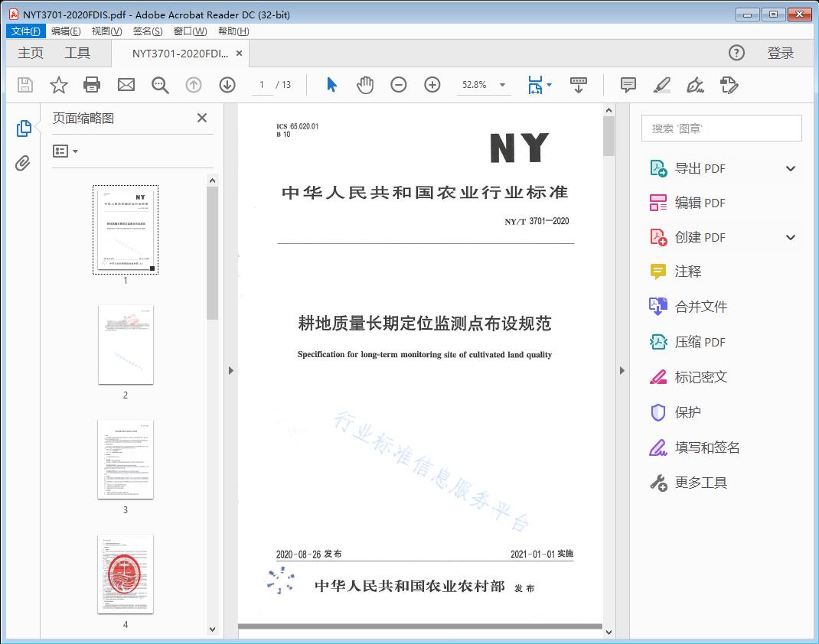Toggle the page thumbnails panel icon
Viewport: 819px width, 644px height.
pyautogui.click(x=23, y=128)
